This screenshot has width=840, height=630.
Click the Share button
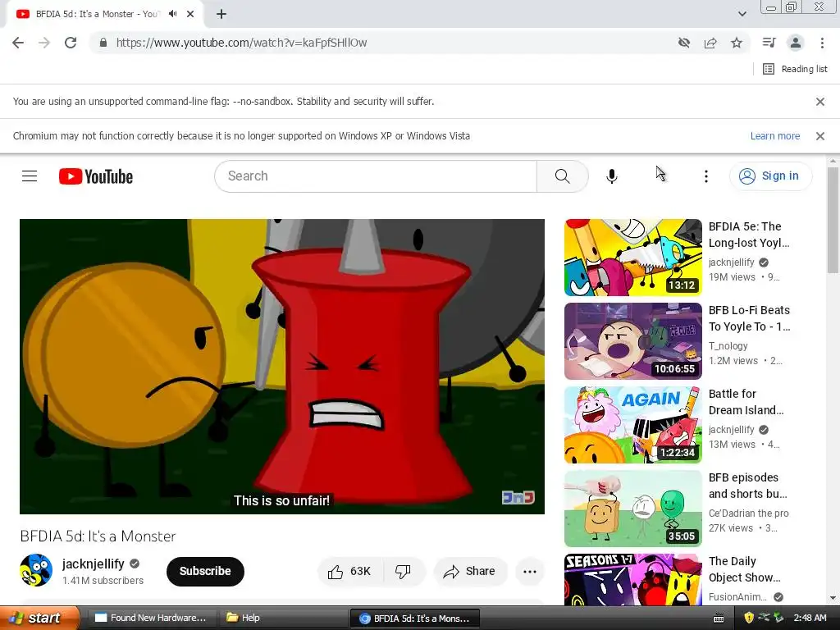point(469,572)
